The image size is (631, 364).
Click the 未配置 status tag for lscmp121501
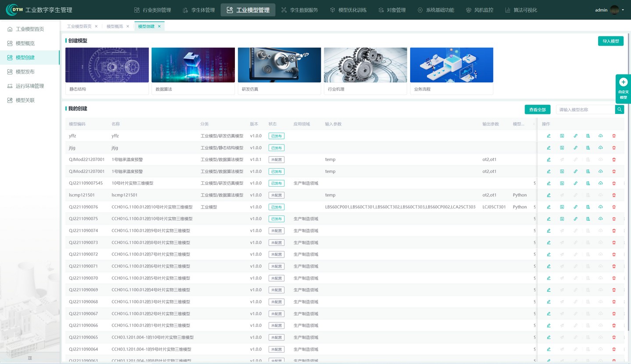pos(277,195)
